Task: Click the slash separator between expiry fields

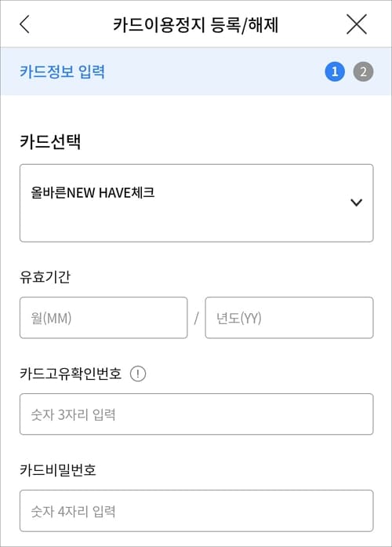Action: click(x=197, y=318)
